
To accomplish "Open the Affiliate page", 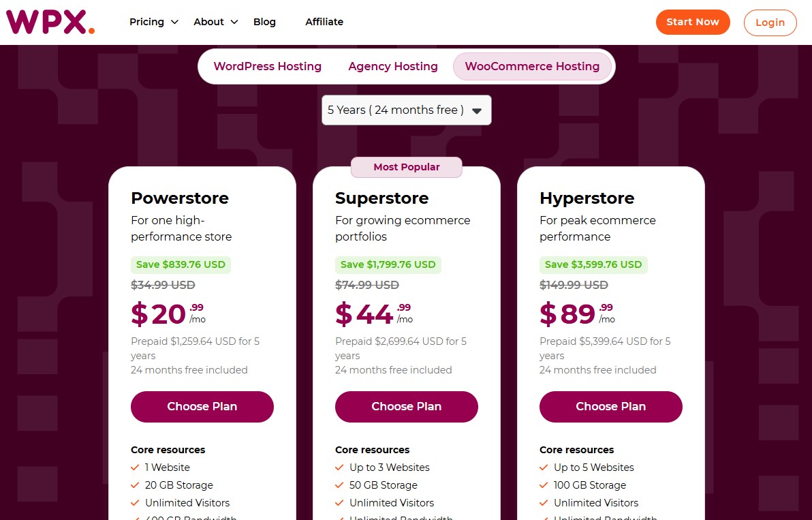I will (324, 22).
